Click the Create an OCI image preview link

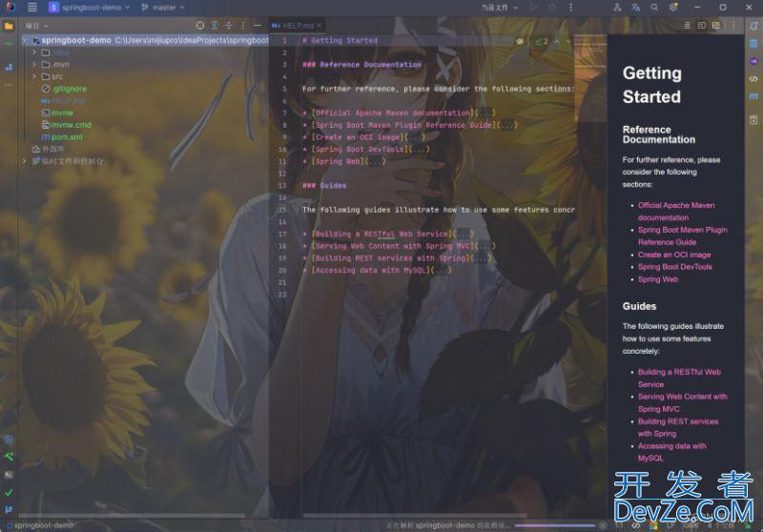[674, 255]
